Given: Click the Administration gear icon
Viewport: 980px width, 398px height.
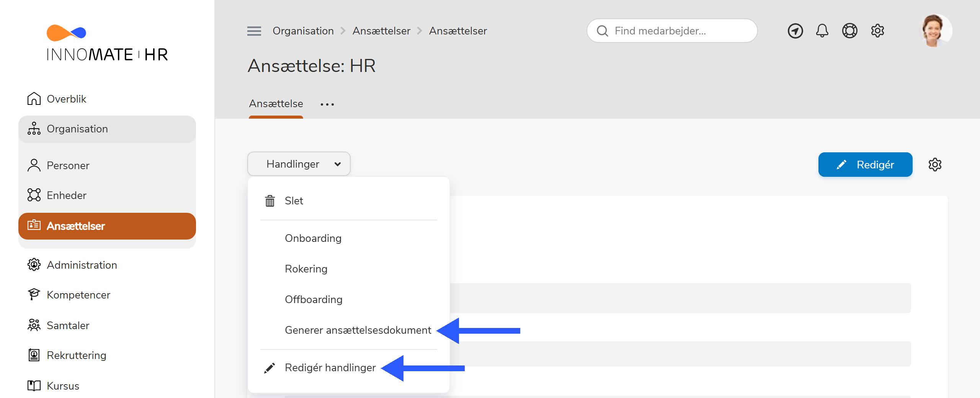Looking at the screenshot, I should [34, 264].
